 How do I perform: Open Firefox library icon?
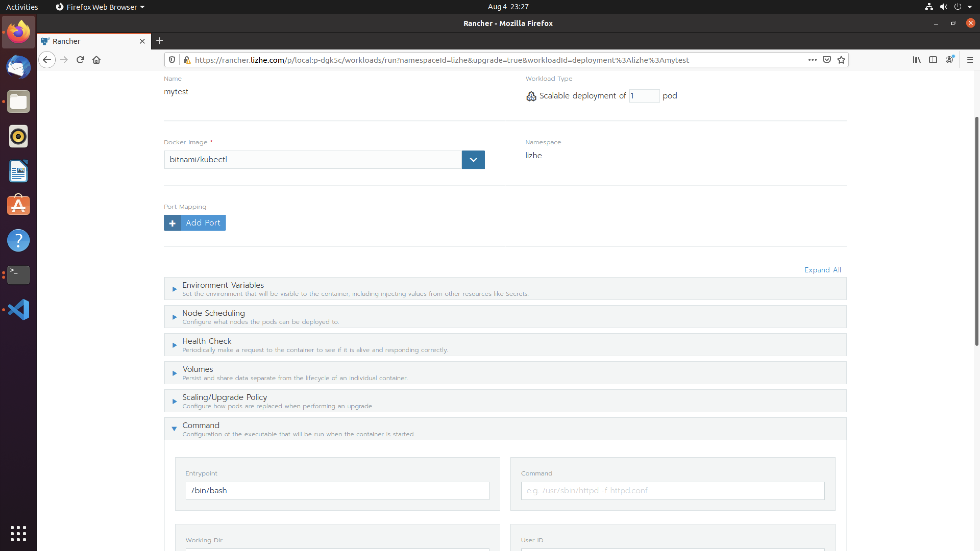917,60
